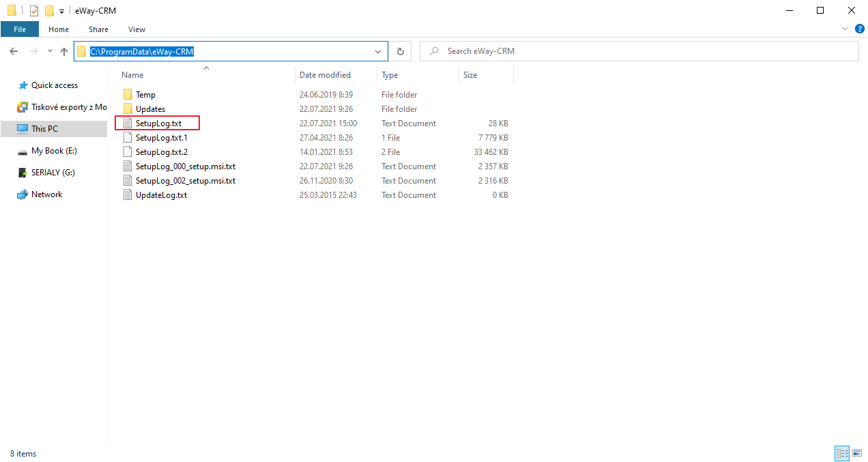Select My Book (E:) drive
The image size is (868, 462).
54,151
